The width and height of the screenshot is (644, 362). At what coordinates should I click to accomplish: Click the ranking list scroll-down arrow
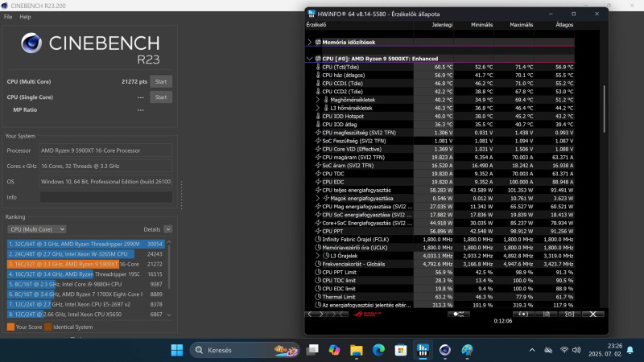click(169, 315)
